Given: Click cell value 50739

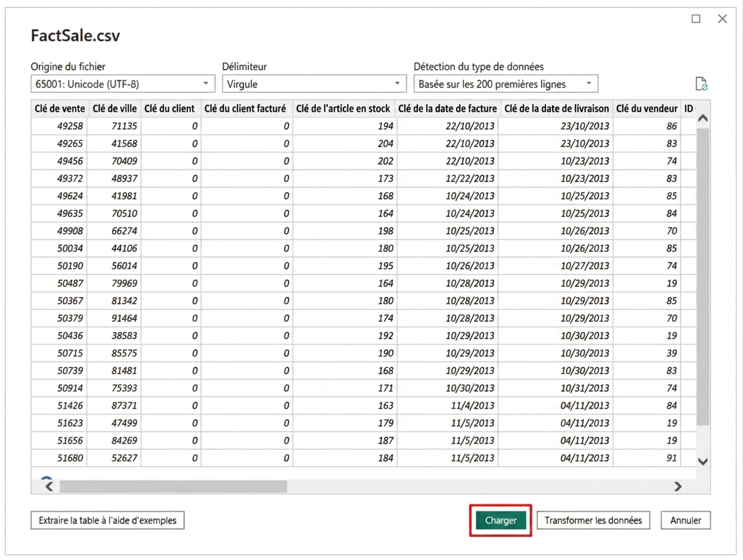Looking at the screenshot, I should tap(69, 371).
